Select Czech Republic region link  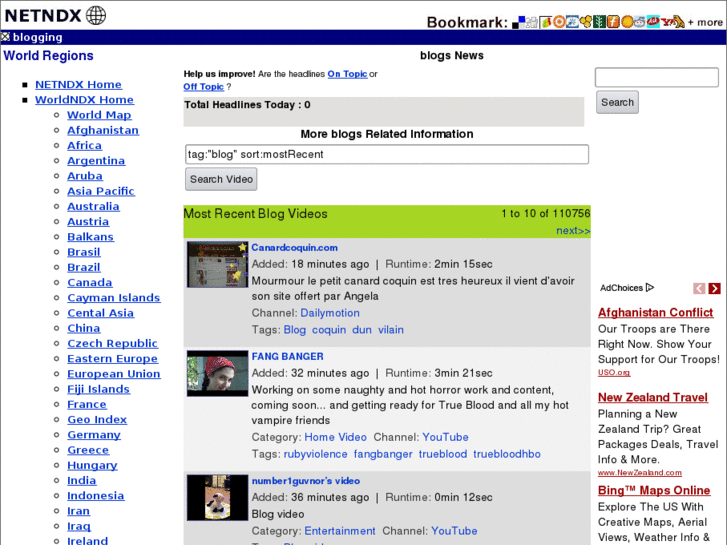coord(112,343)
